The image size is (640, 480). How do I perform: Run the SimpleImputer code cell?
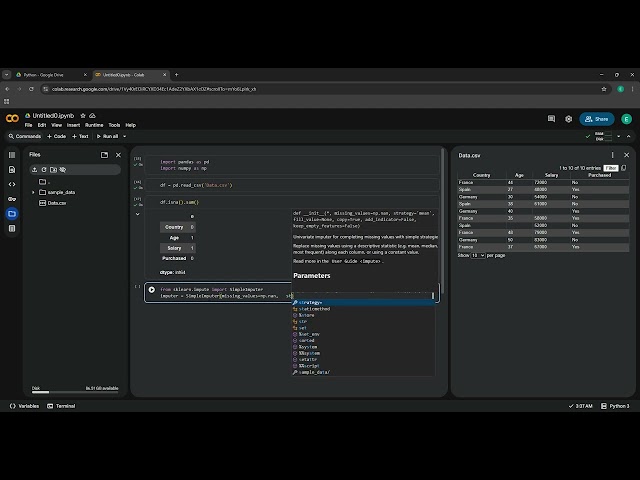[152, 290]
